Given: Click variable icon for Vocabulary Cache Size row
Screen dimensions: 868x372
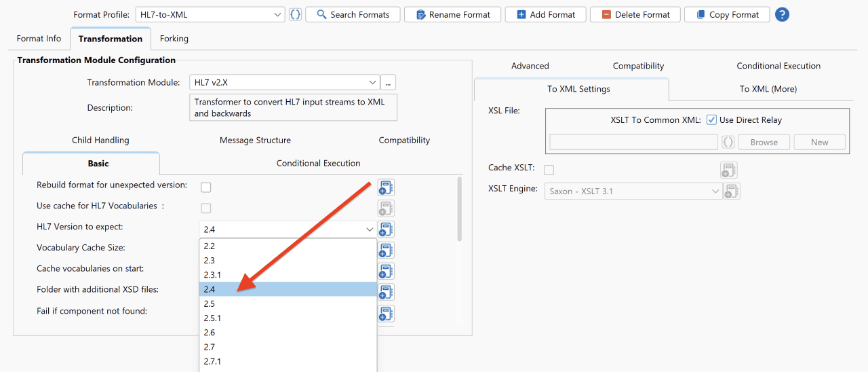Looking at the screenshot, I should pos(386,250).
